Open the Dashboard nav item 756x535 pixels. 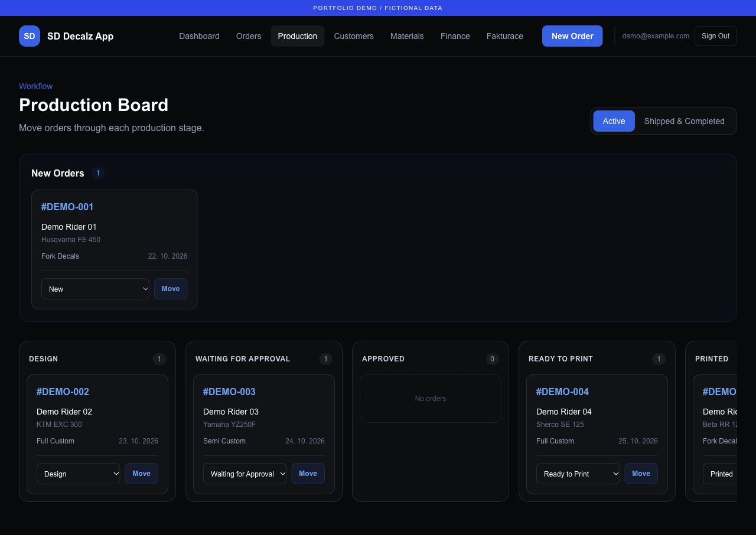pyautogui.click(x=199, y=36)
